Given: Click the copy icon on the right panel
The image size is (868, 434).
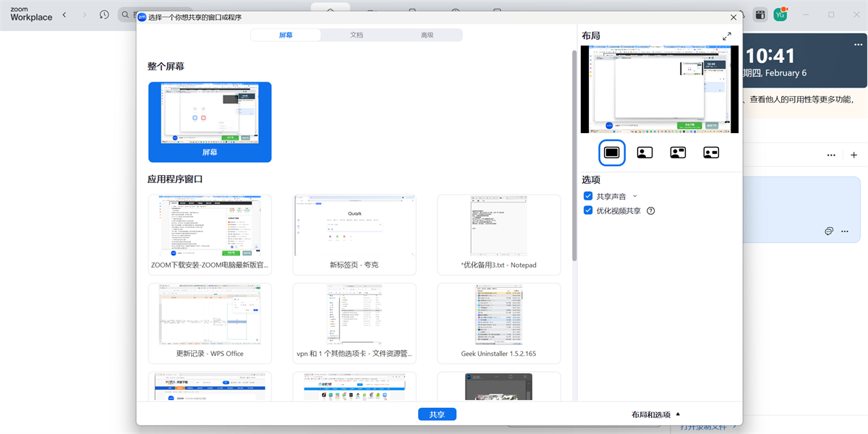Looking at the screenshot, I should [828, 231].
